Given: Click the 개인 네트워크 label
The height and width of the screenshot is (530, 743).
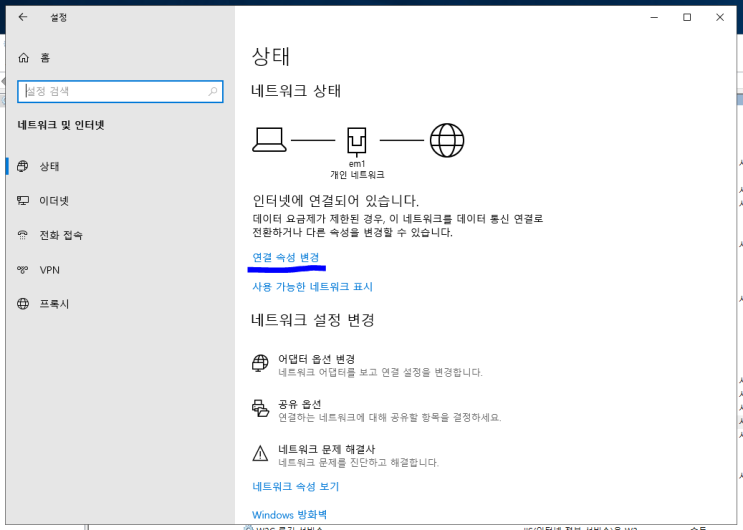Looking at the screenshot, I should (357, 175).
